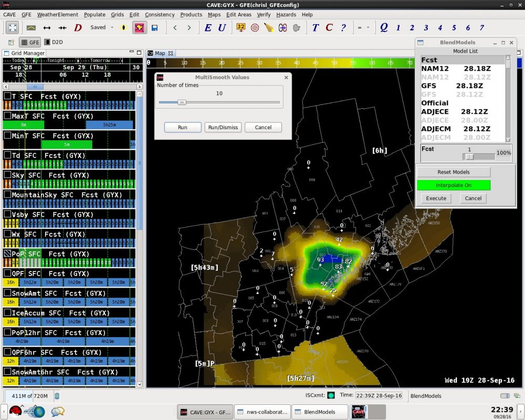Select the red concentric target tool icon

[255, 28]
